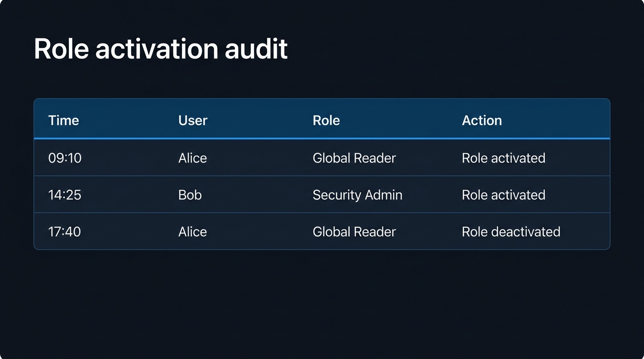
Task: Select the "Security Admin" role cell
Action: [x=358, y=194]
